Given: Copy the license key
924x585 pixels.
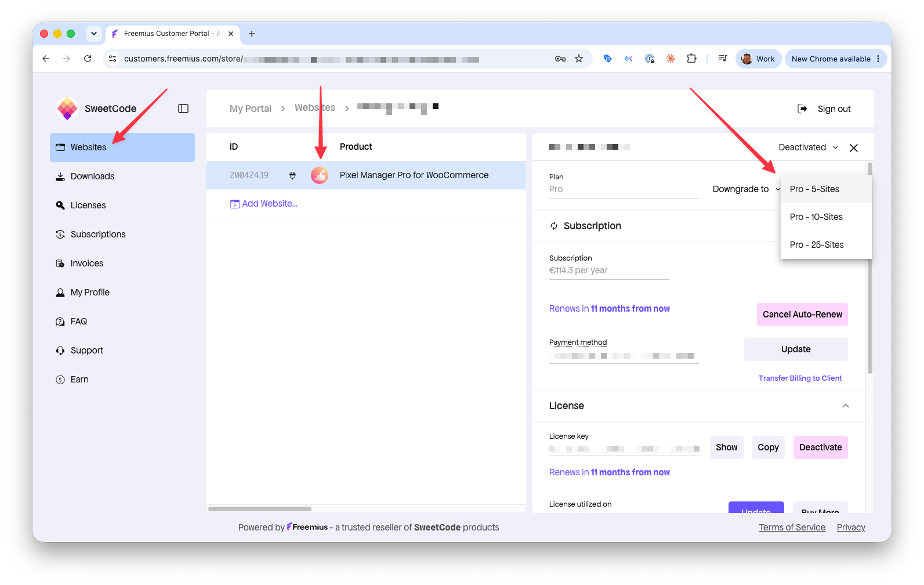Looking at the screenshot, I should click(769, 447).
